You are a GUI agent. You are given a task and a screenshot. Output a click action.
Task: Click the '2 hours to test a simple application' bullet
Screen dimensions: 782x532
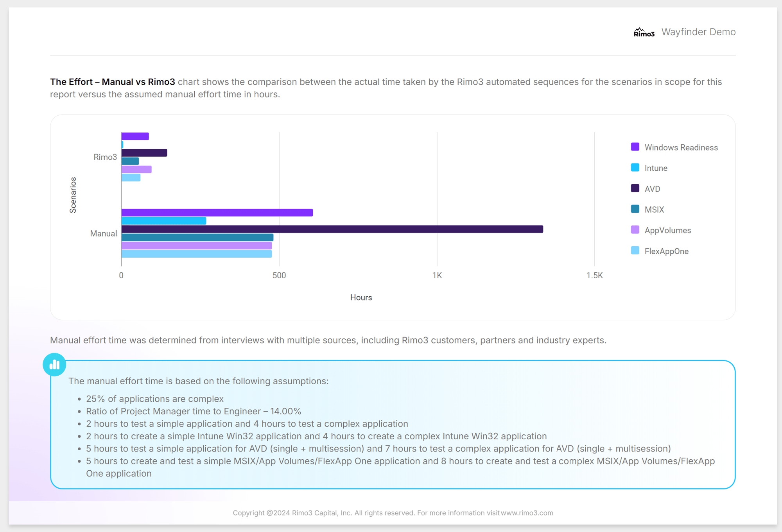(x=247, y=424)
